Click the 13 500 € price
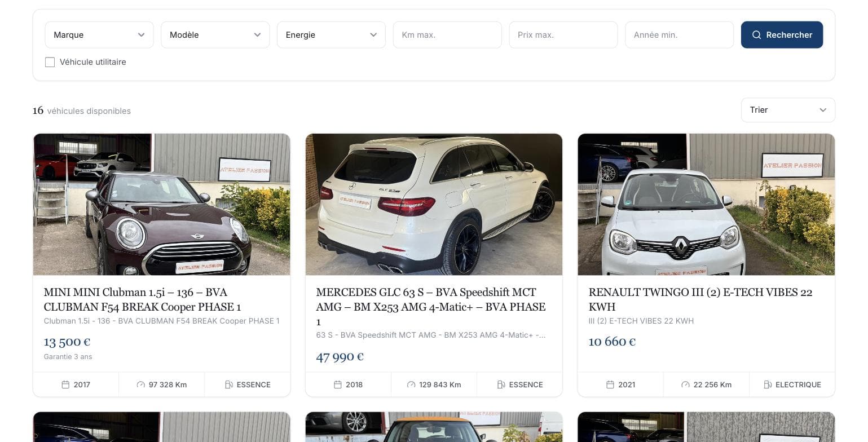 pos(67,342)
